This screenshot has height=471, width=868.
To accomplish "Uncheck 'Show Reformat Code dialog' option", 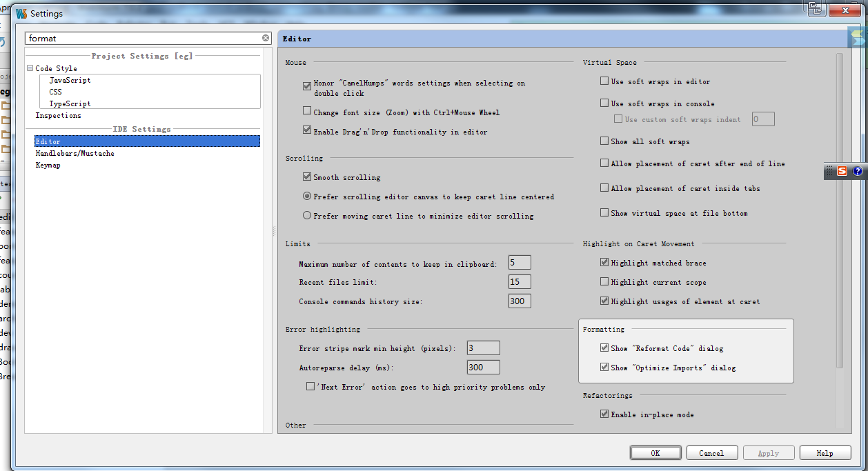I will [x=604, y=348].
